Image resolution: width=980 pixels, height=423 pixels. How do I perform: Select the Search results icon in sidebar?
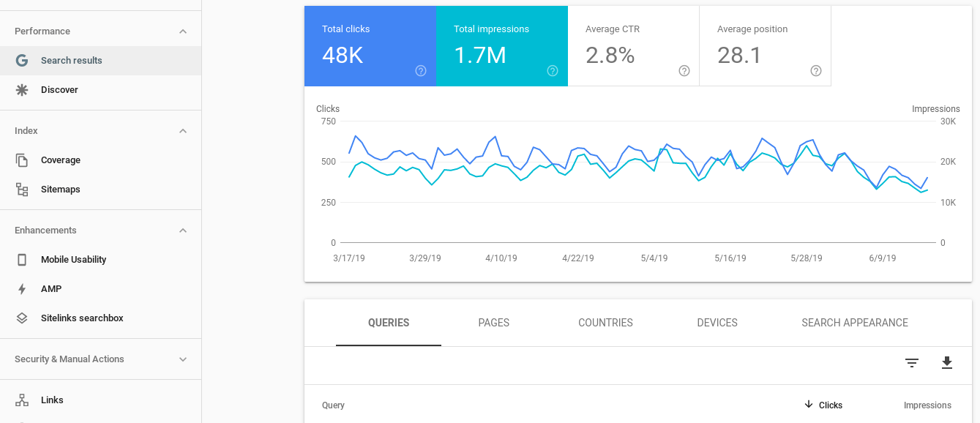[x=22, y=61]
